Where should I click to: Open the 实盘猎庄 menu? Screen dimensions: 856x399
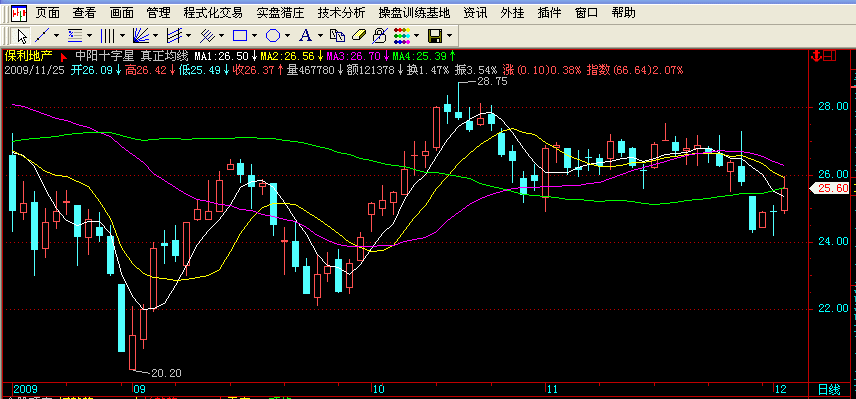point(280,13)
